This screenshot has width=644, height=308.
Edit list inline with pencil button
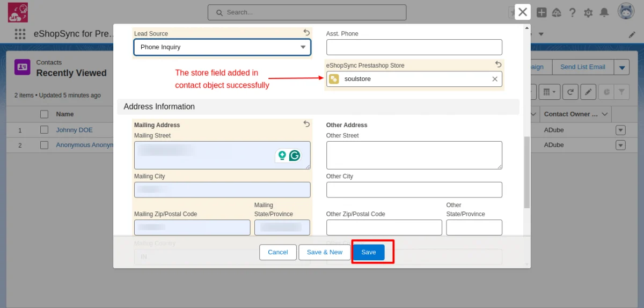(x=588, y=92)
